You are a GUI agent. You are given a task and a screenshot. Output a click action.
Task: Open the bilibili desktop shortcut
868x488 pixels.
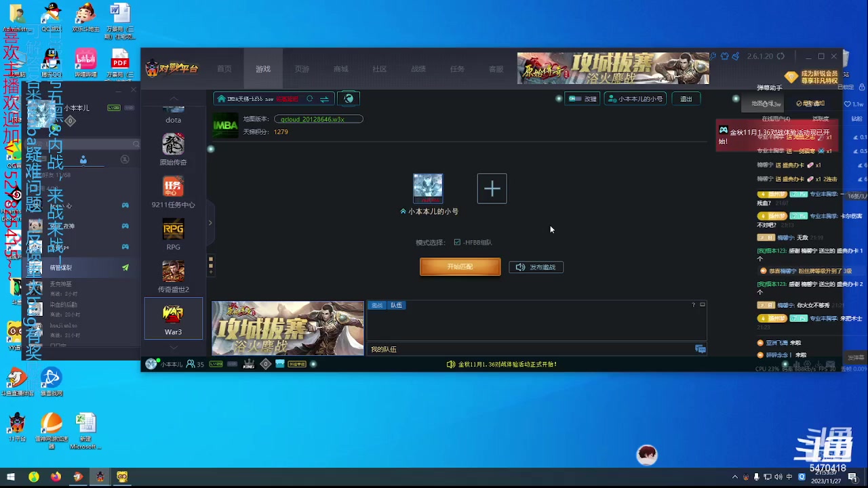click(x=85, y=63)
